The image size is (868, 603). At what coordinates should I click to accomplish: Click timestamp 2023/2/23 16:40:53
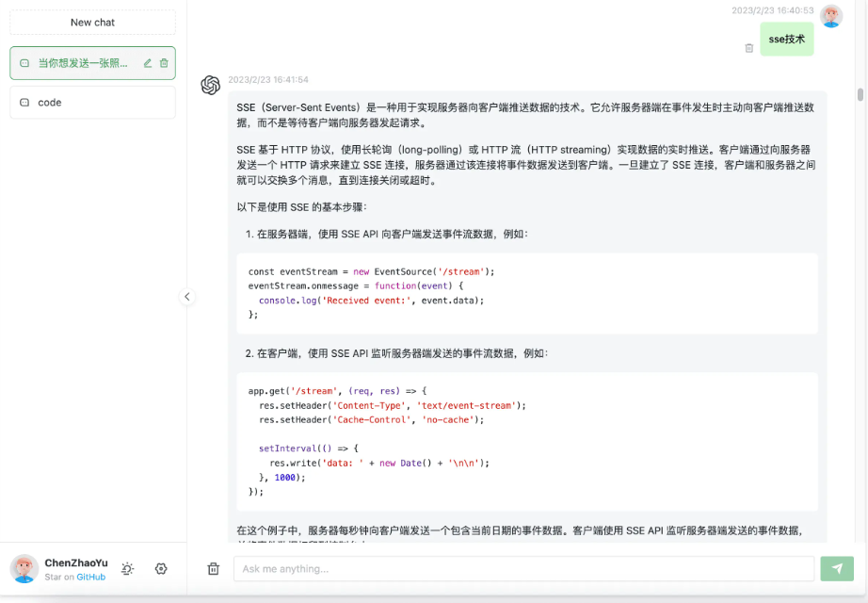[773, 10]
